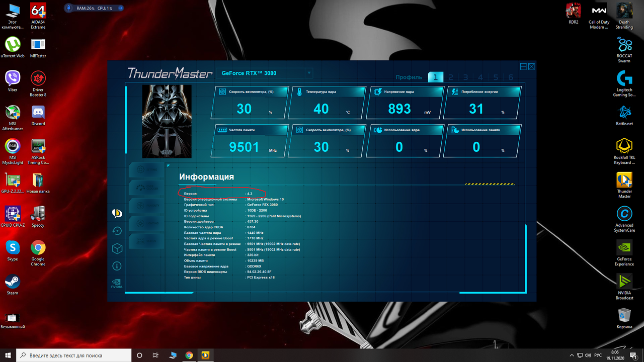644x362 pixels.
Task: Switch to profile 2
Action: pos(451,77)
